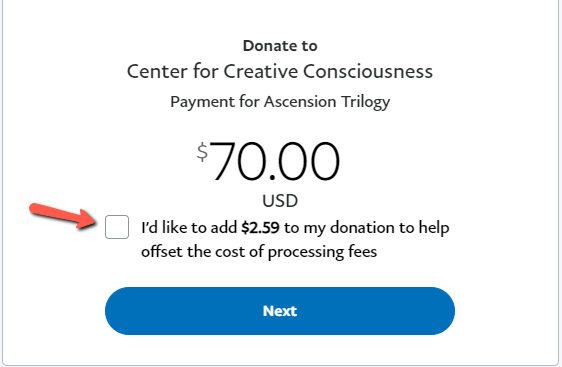This screenshot has height=367, width=562.
Task: Click the tail end of the red arrow
Action: 36,210
